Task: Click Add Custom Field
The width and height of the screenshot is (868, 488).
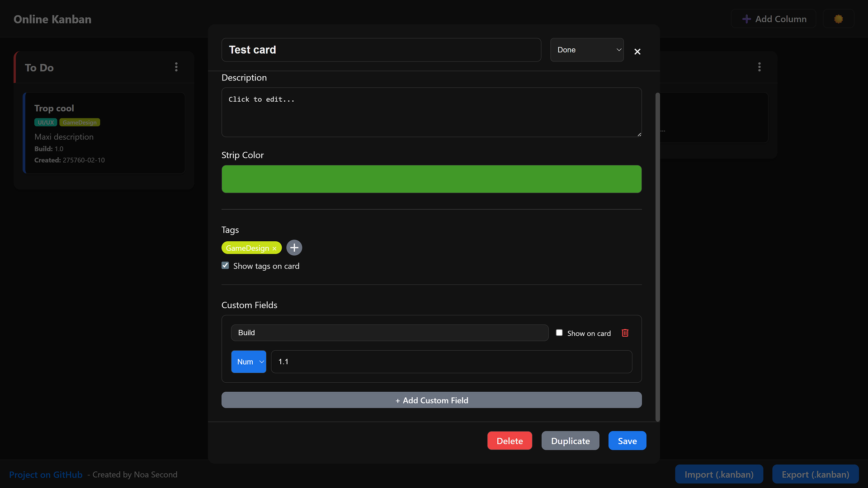Action: click(x=431, y=400)
